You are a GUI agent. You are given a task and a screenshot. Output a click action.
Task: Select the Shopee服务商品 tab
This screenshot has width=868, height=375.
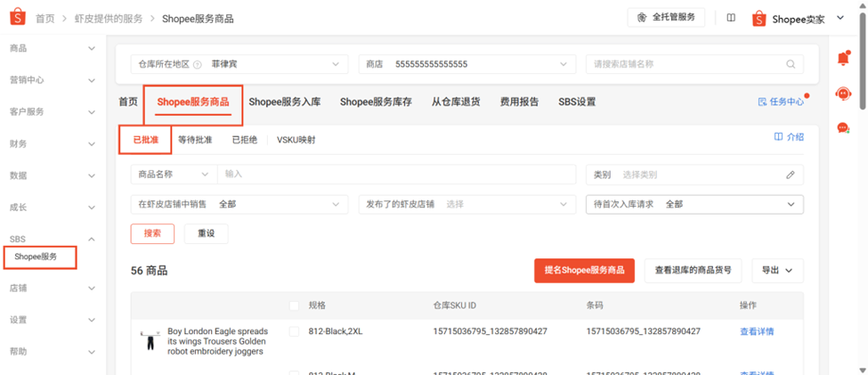point(192,102)
